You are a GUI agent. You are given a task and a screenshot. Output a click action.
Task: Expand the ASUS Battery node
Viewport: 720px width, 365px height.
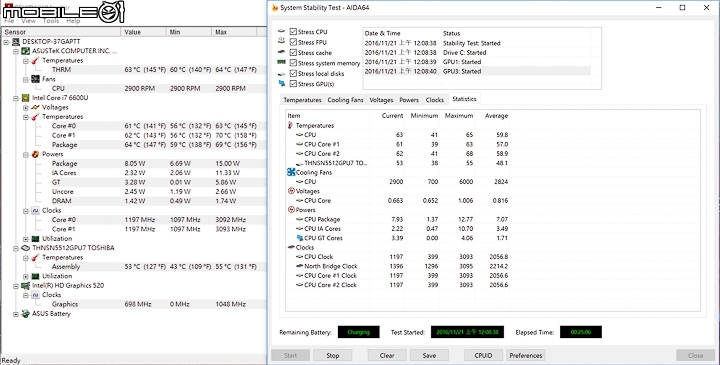point(16,314)
